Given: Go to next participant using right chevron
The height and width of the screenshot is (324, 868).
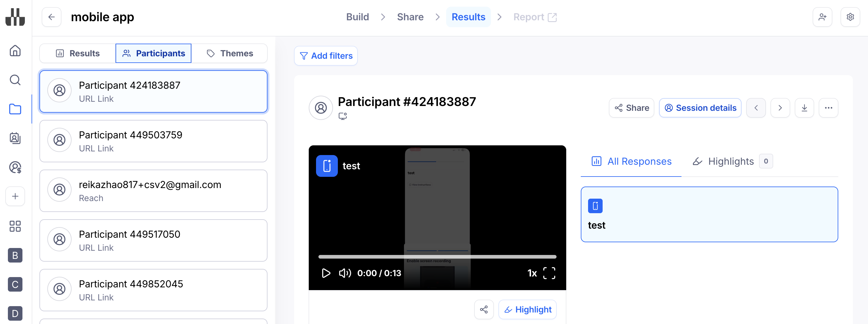Looking at the screenshot, I should click(780, 108).
